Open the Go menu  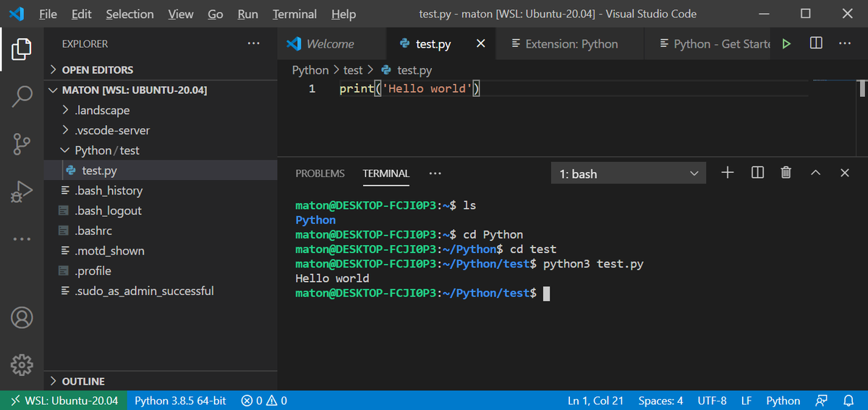[x=216, y=14]
